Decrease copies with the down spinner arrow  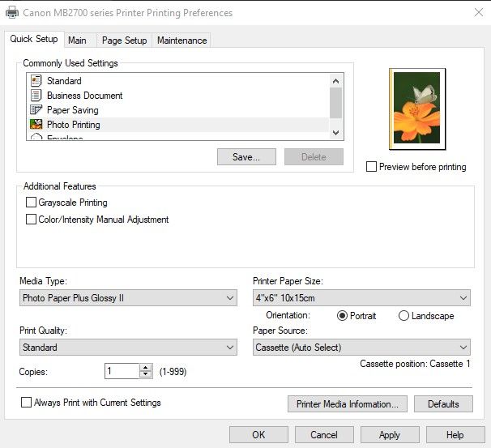point(146,374)
